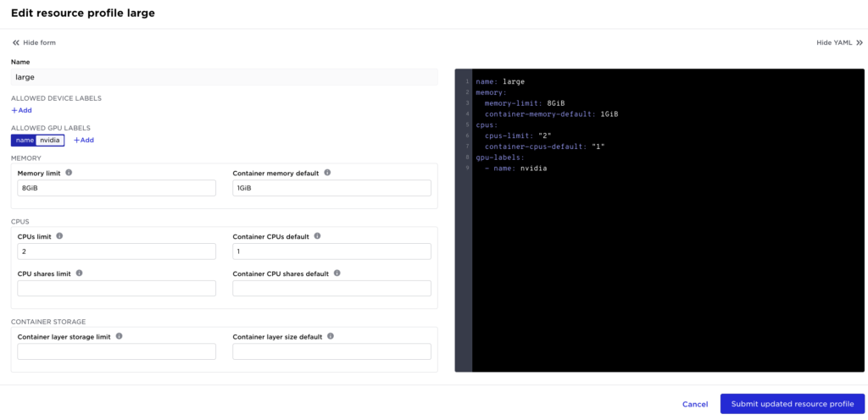Click the 'ALLOWED DEVICE LABELS' section label

click(x=56, y=98)
